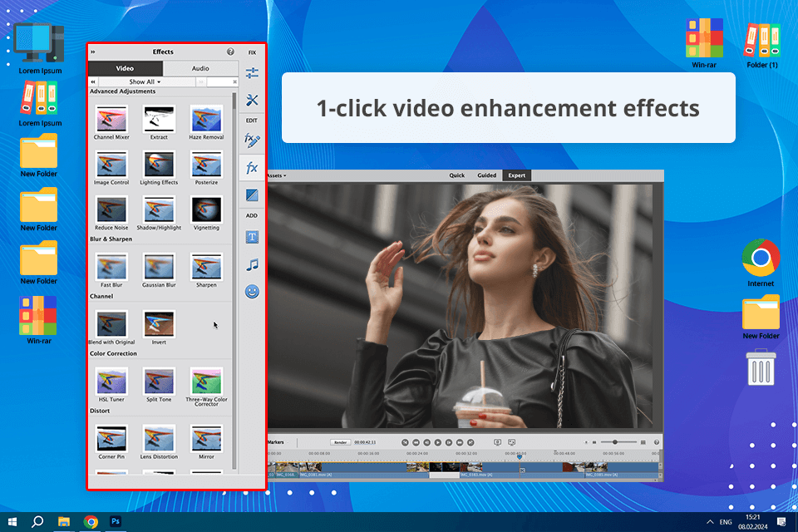
Task: Choose the Corner Pin effect
Action: click(x=111, y=442)
